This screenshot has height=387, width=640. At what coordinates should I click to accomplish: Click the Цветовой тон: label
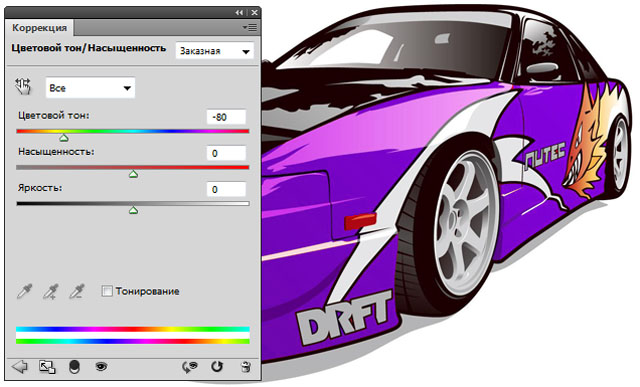53,116
